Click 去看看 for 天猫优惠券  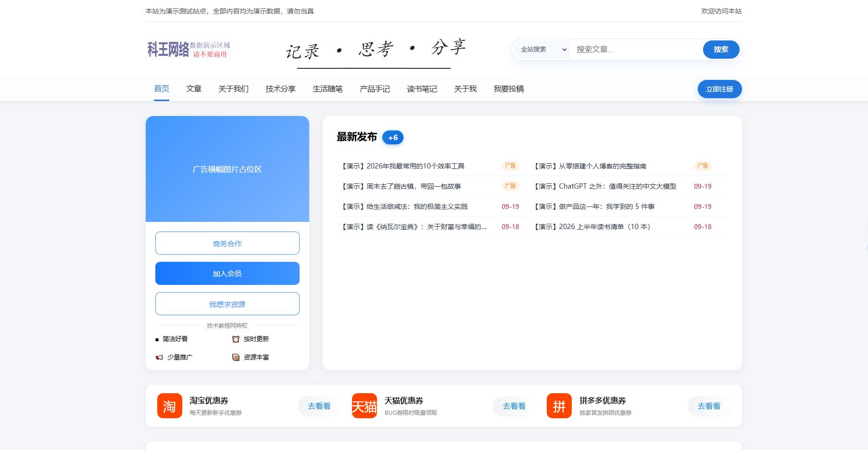click(x=514, y=406)
